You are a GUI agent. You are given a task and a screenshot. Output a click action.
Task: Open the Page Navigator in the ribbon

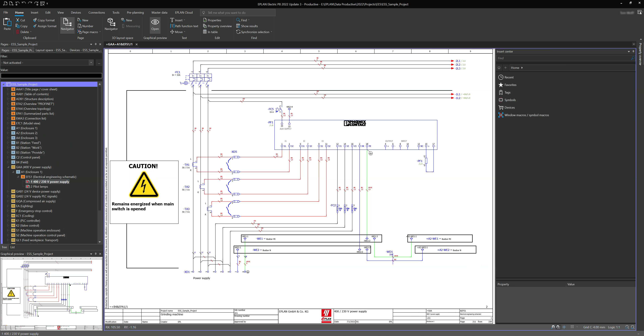(67, 24)
